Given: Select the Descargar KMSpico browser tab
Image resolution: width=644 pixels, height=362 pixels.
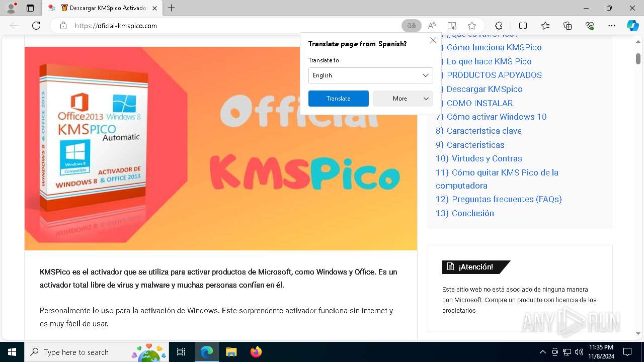Looking at the screenshot, I should tap(102, 8).
